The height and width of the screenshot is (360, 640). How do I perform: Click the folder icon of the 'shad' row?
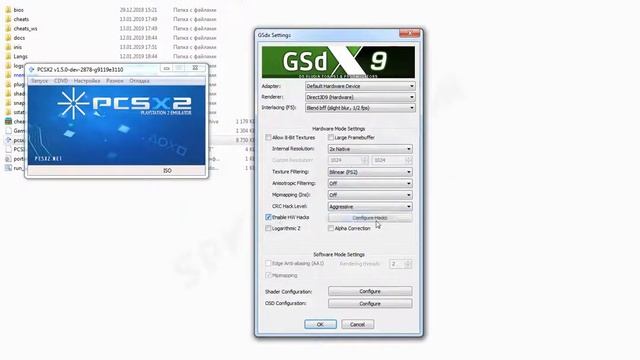tap(8, 93)
